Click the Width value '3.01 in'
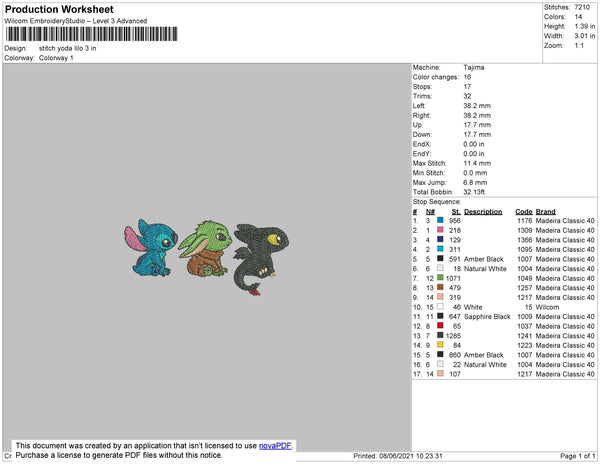This screenshot has width=600, height=464. (x=585, y=36)
